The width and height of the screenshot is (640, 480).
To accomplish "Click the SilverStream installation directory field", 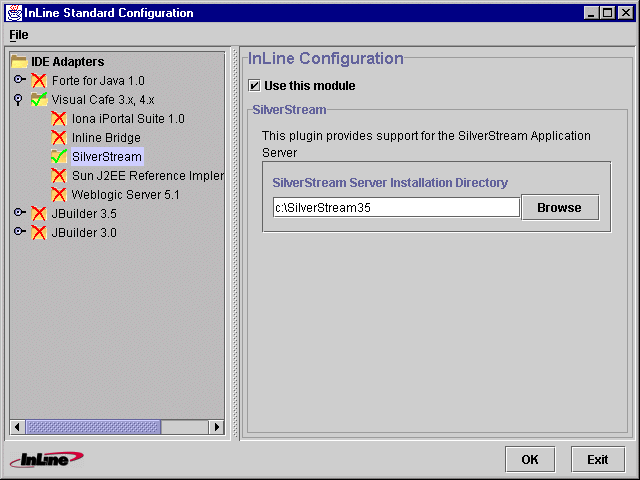I will pyautogui.click(x=396, y=207).
